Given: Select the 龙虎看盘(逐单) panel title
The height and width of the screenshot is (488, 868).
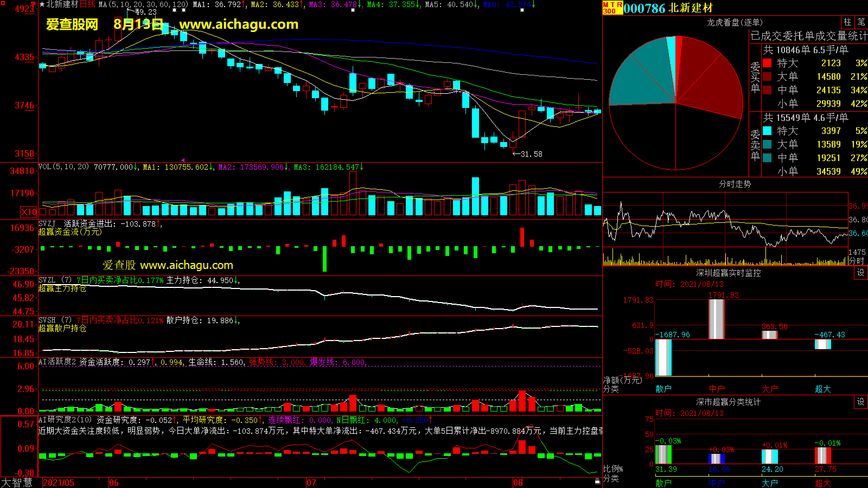Looking at the screenshot, I should pyautogui.click(x=735, y=22).
